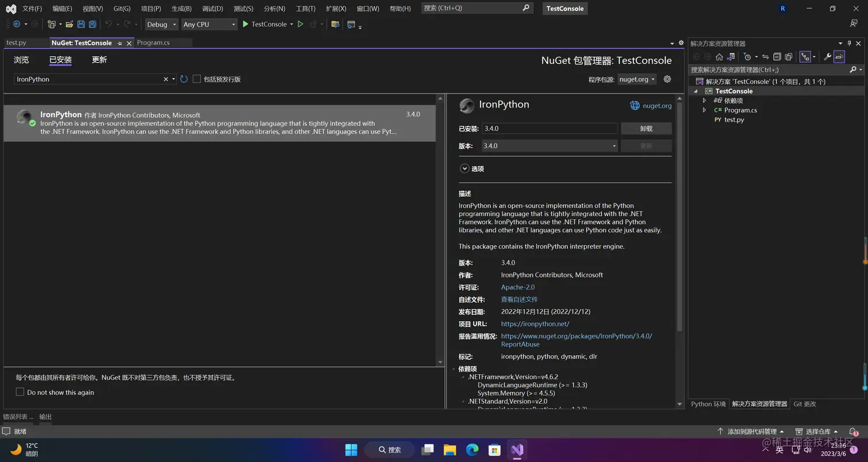Toggle the file nesting view icon
Viewport: 868px width, 462px height.
click(x=805, y=57)
